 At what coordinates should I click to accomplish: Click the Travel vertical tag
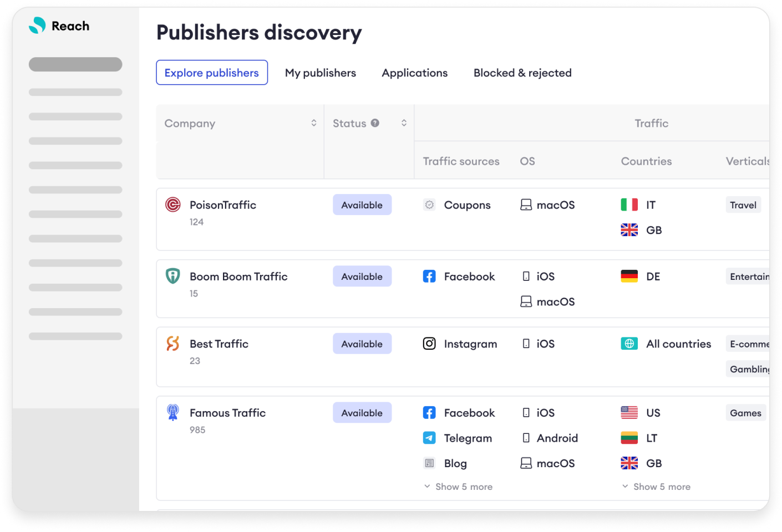(x=743, y=205)
